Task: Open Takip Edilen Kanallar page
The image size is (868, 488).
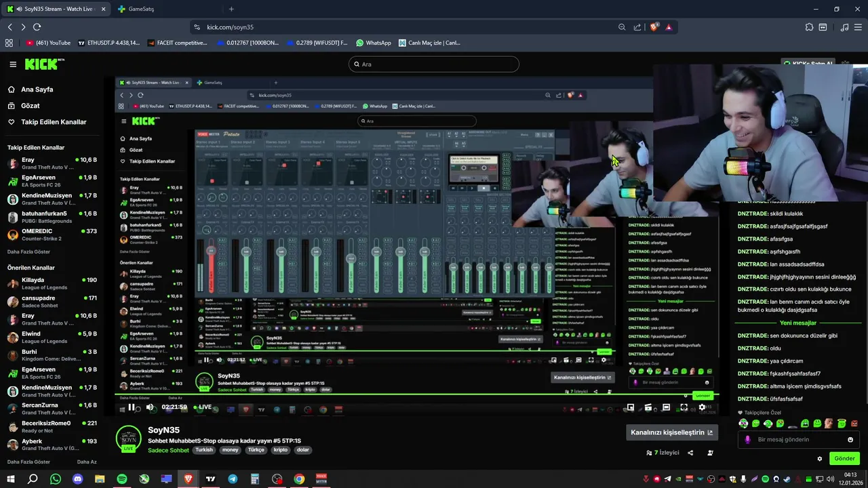Action: 47,122
